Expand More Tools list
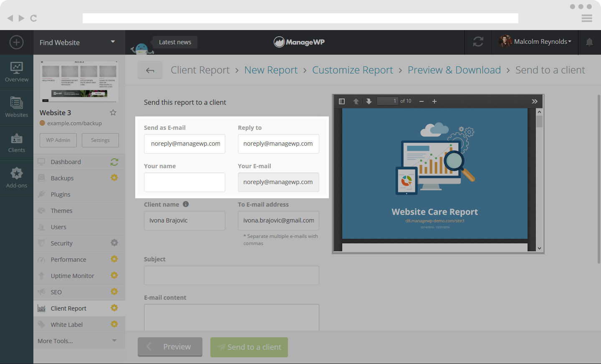The width and height of the screenshot is (601, 364). [x=79, y=341]
